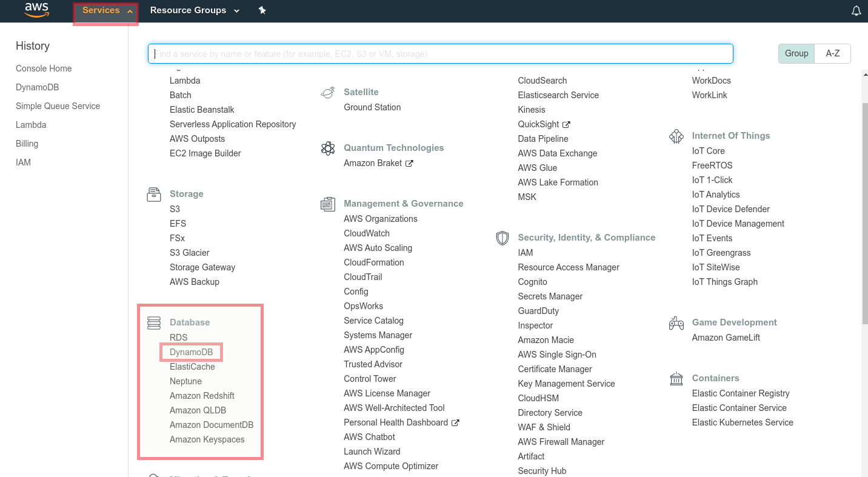Collapse the Services dropdown menu
868x477 pixels.
pos(106,11)
